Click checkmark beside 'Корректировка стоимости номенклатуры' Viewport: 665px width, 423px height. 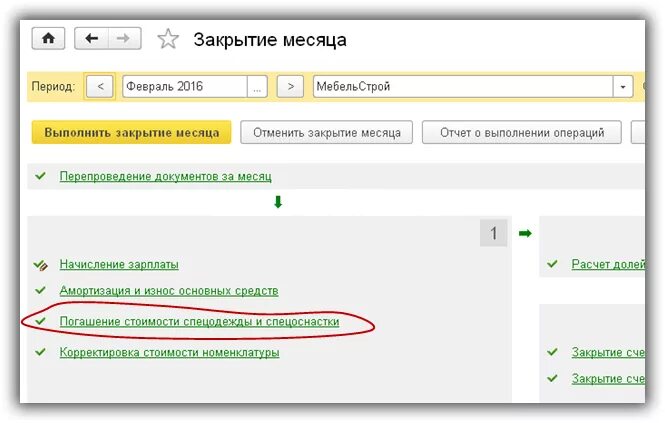tap(41, 352)
